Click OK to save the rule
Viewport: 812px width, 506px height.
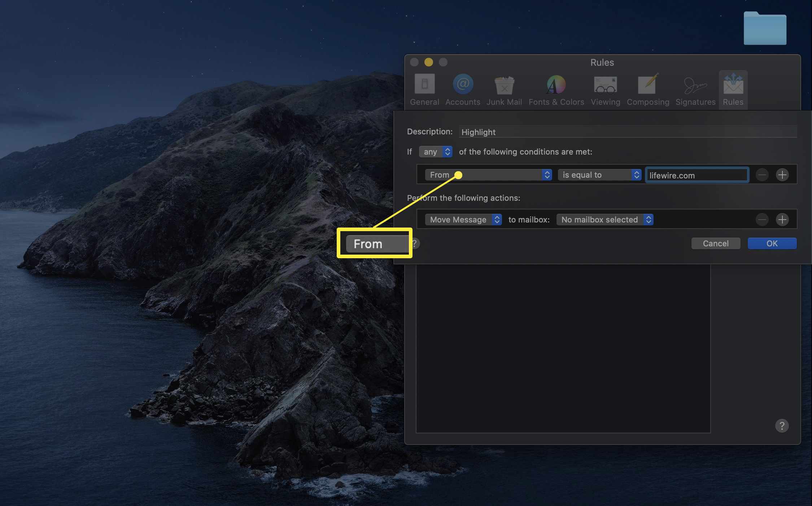[772, 243]
